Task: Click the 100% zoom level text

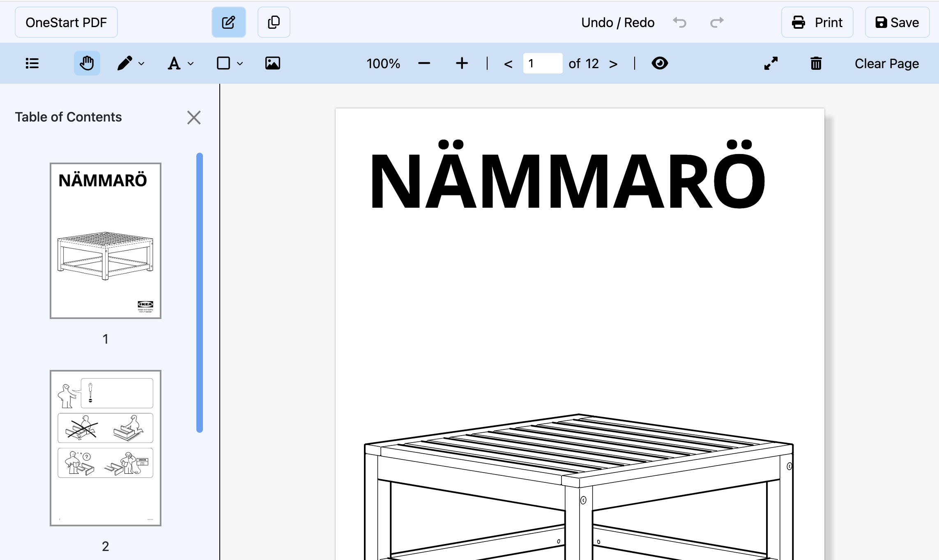Action: pos(383,64)
